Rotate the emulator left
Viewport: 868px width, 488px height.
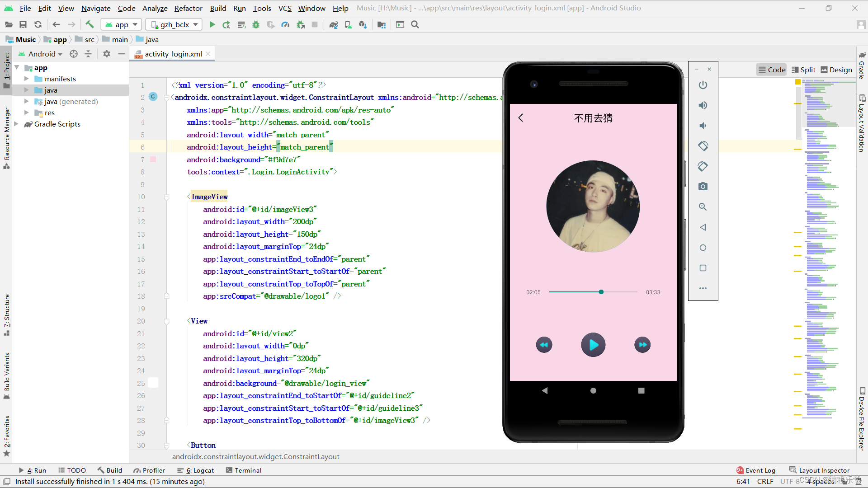pyautogui.click(x=703, y=146)
